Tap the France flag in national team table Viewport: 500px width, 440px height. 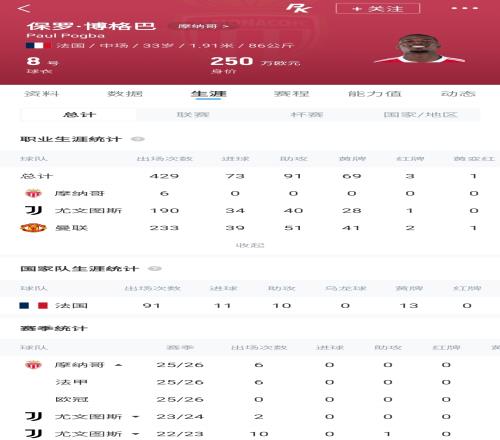point(33,305)
